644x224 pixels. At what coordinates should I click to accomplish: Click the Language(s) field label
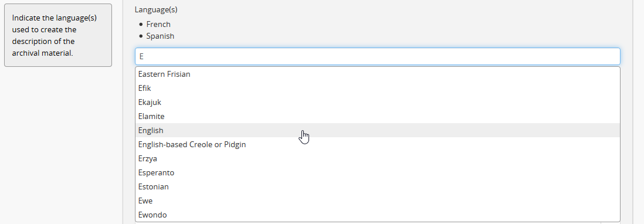156,10
